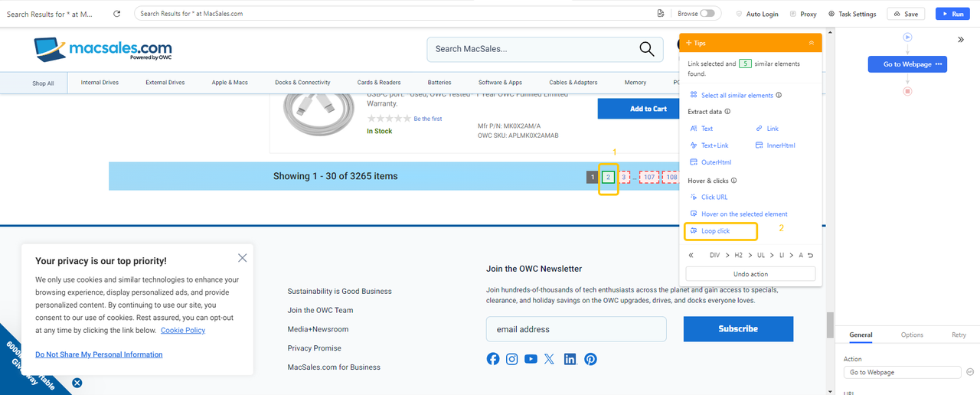Click the double left chevron in element path
Image resolution: width=980 pixels, height=395 pixels.
click(691, 255)
